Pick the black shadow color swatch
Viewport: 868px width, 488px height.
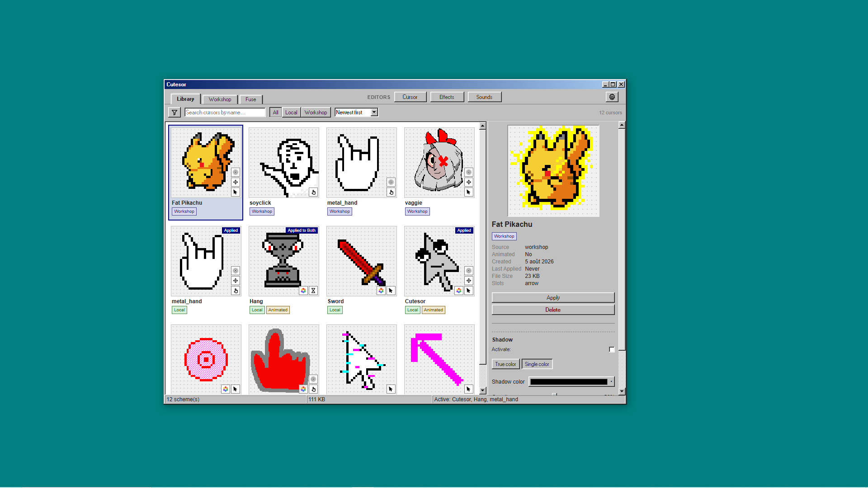[x=569, y=382]
